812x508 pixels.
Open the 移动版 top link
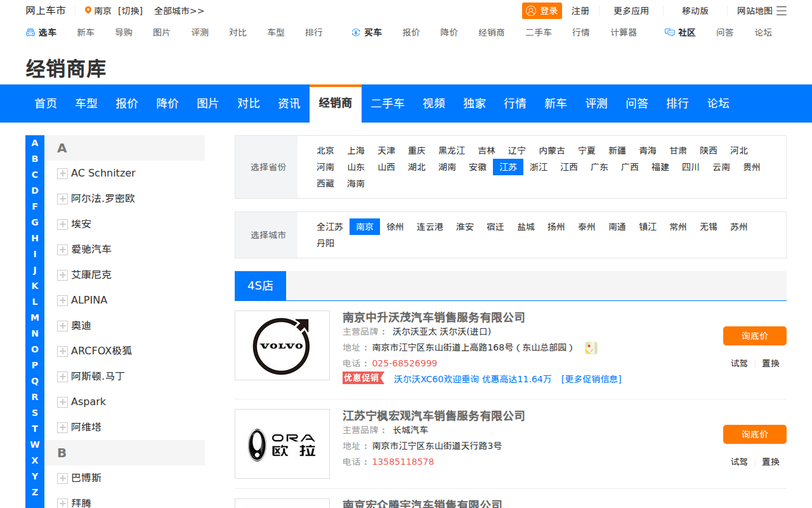click(x=695, y=11)
